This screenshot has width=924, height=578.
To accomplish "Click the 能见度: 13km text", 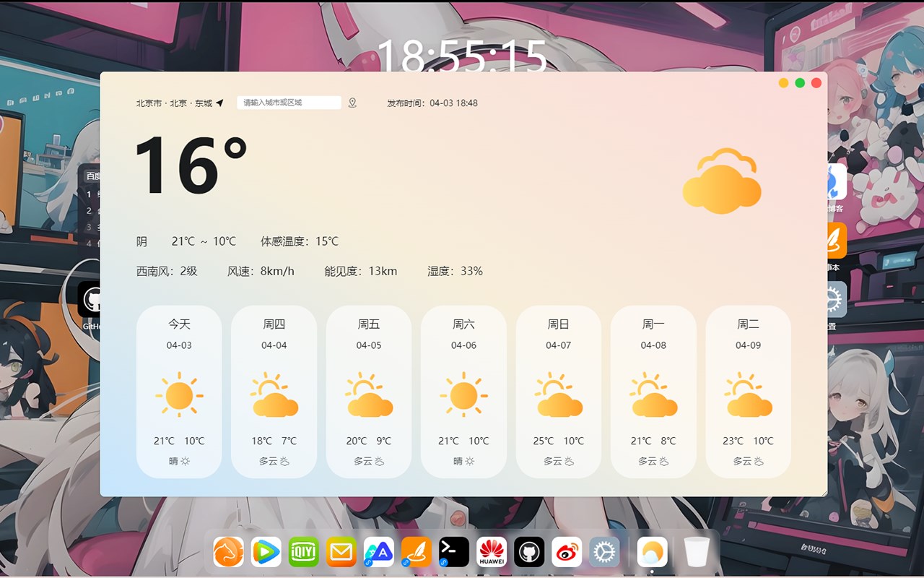I will coord(361,272).
